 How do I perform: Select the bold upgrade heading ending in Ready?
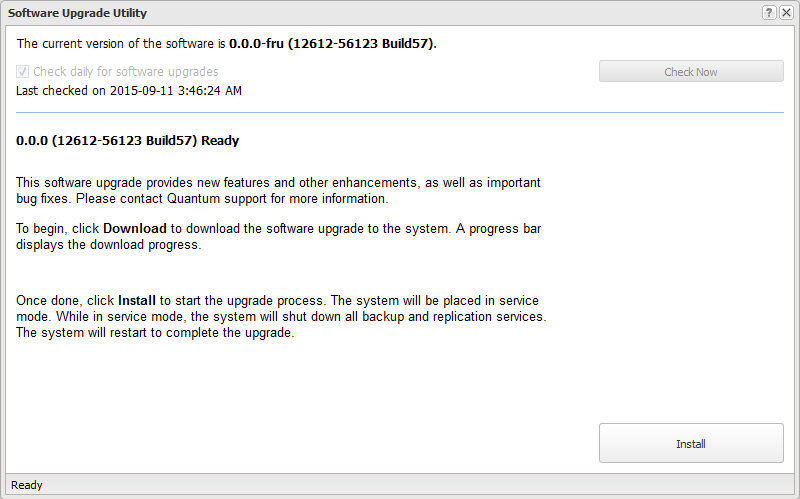127,140
